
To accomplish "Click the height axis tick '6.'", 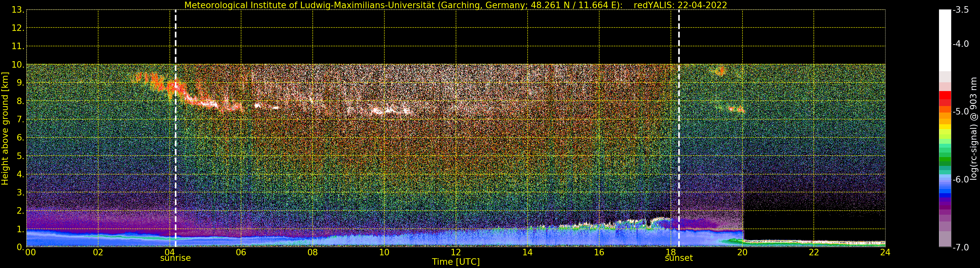I will [x=20, y=138].
